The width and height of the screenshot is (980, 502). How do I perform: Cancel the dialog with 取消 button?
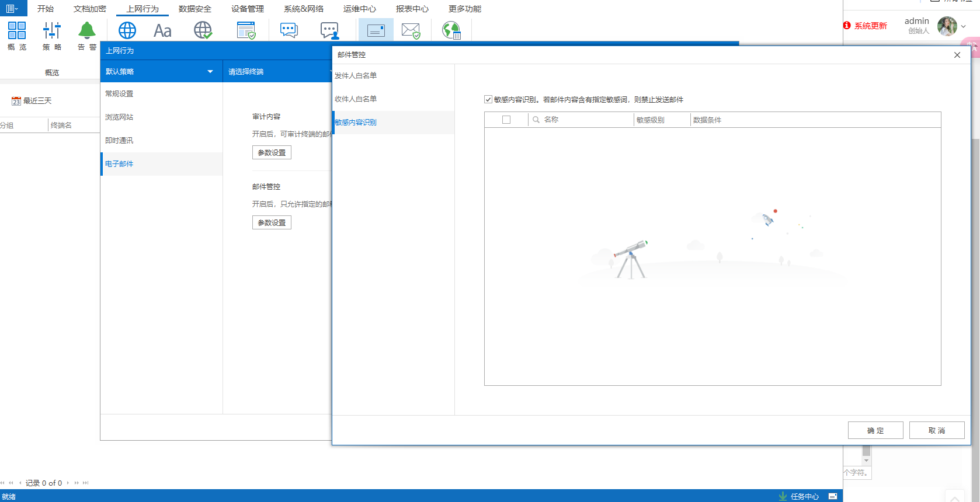pyautogui.click(x=937, y=430)
